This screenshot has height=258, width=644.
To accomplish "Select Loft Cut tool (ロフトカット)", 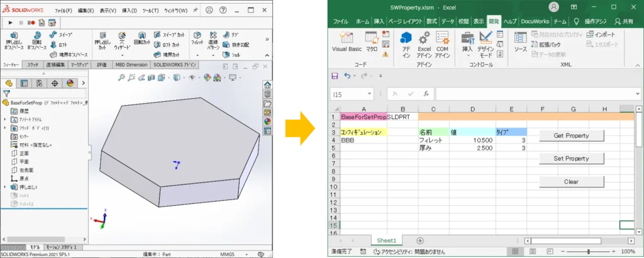I will tap(166, 45).
